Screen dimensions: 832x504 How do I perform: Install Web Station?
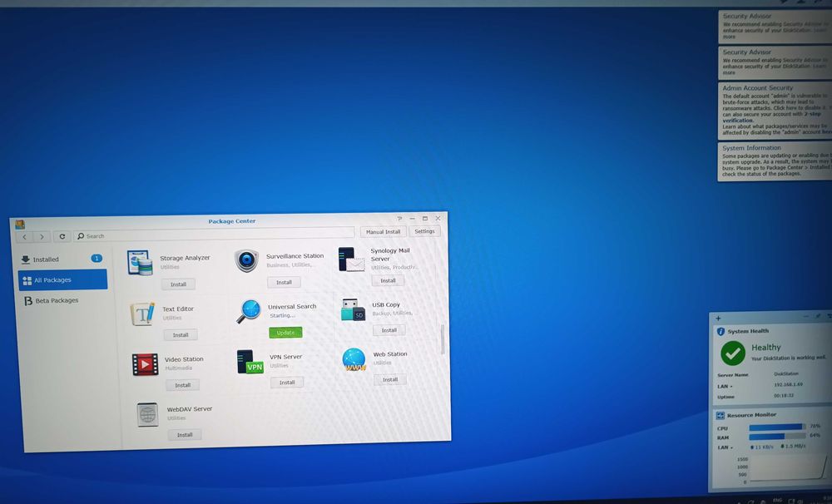(390, 380)
